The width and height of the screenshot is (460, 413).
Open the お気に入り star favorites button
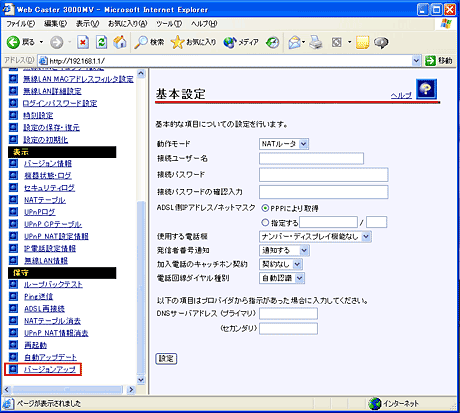pos(193,42)
